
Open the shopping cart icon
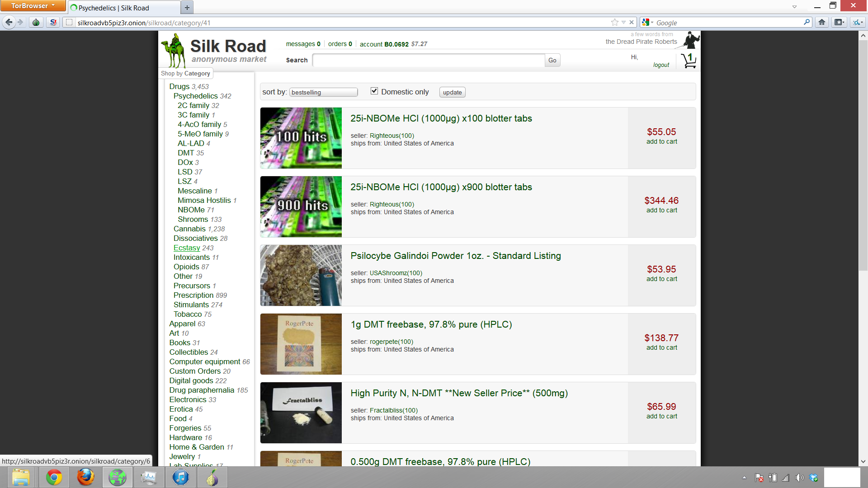click(x=689, y=61)
